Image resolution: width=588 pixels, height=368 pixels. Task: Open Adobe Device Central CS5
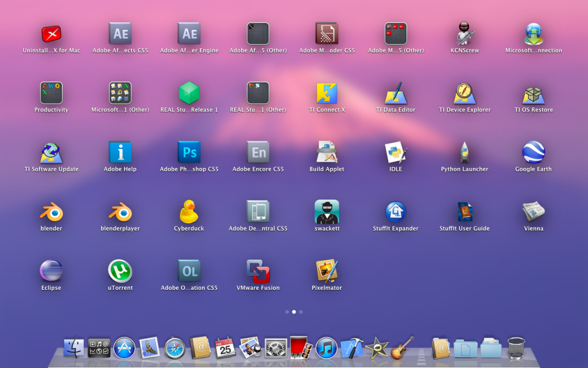[x=258, y=212]
